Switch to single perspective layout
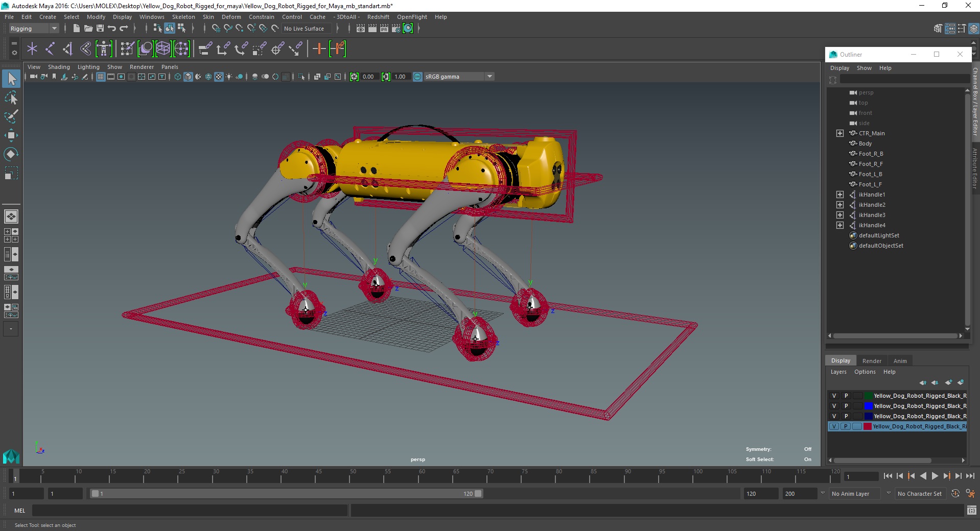The height and width of the screenshot is (531, 980). click(x=11, y=216)
